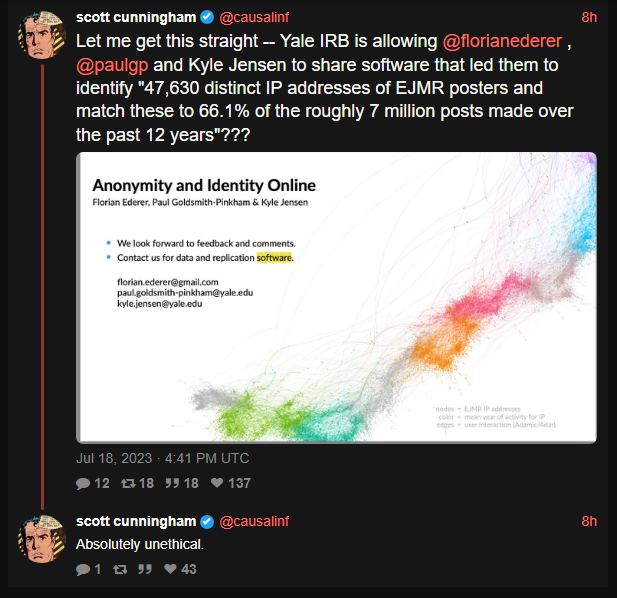
Task: Click the reply icon on the first tweet
Action: pyautogui.click(x=83, y=483)
